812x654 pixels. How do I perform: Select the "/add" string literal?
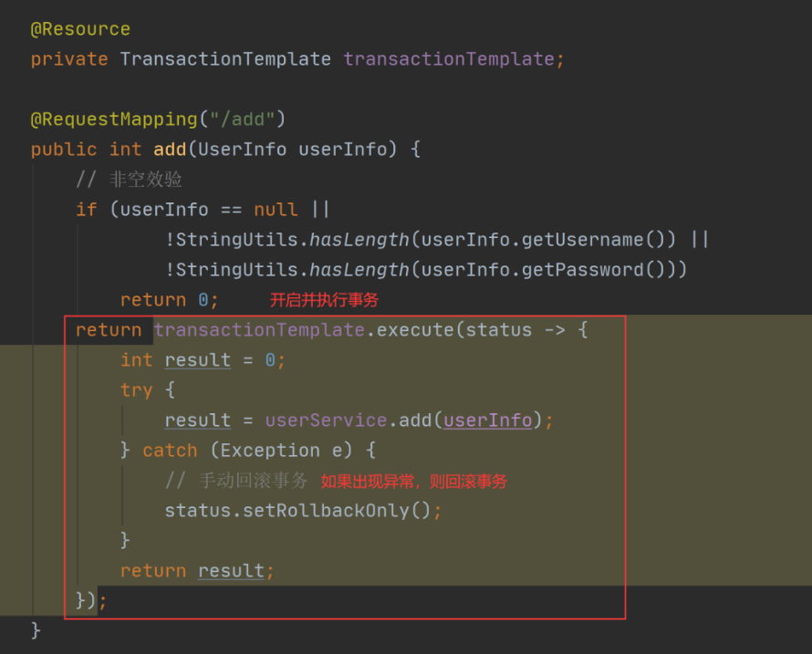[x=242, y=119]
